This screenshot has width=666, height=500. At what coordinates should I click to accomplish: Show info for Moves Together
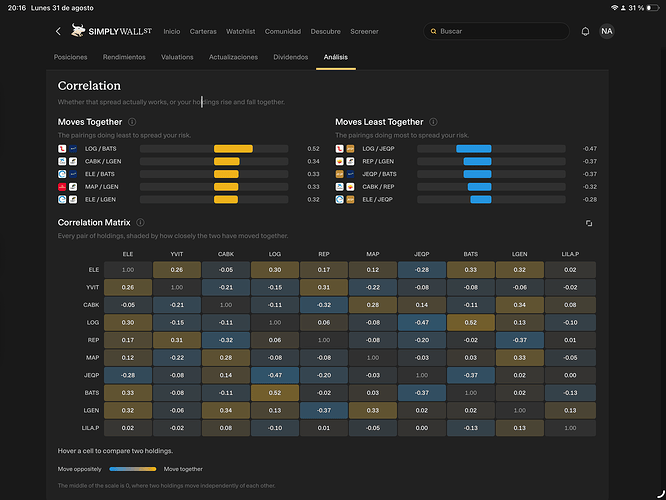[x=132, y=122]
